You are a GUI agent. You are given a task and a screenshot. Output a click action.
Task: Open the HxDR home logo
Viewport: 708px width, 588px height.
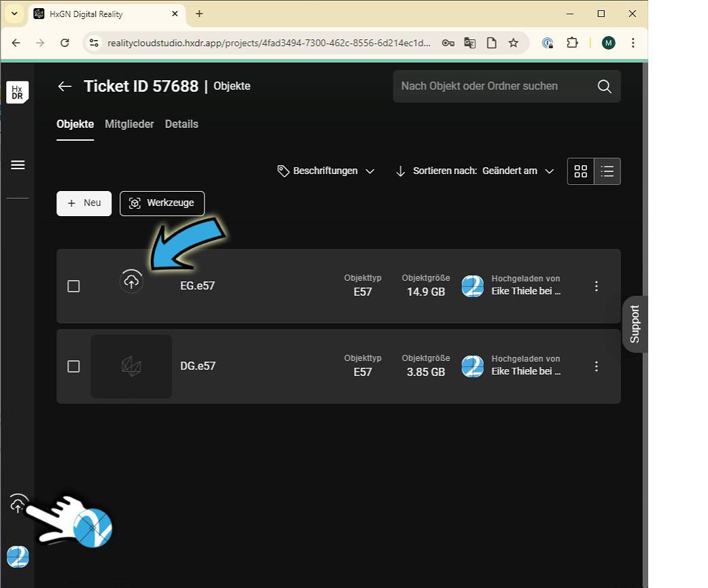[18, 92]
